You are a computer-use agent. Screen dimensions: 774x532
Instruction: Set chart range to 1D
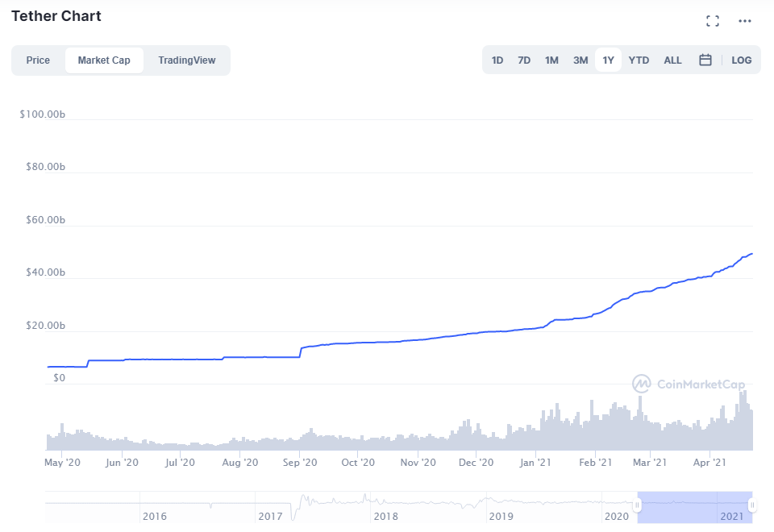(x=497, y=60)
